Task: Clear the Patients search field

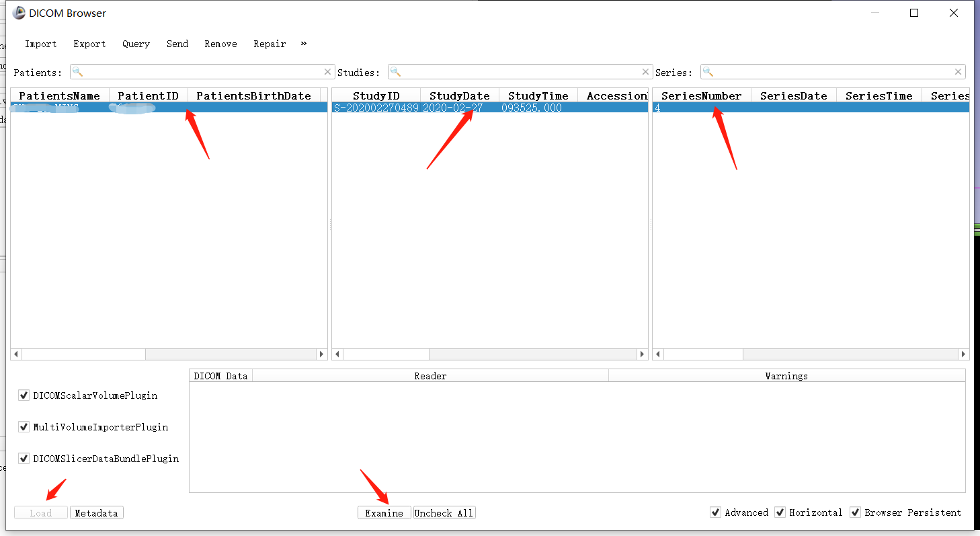Action: (327, 72)
